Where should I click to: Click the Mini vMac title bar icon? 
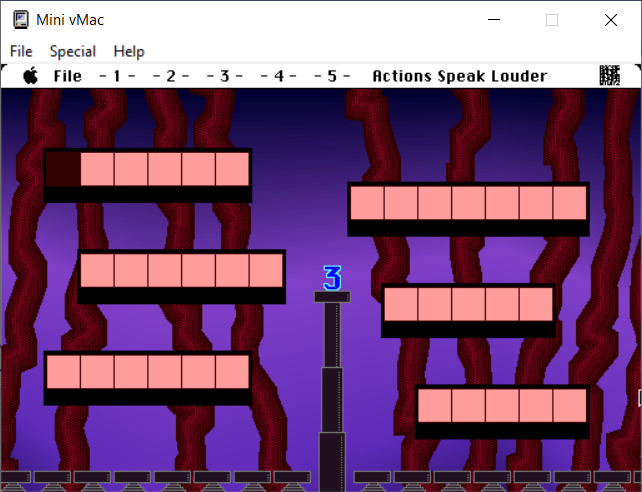tap(20, 20)
